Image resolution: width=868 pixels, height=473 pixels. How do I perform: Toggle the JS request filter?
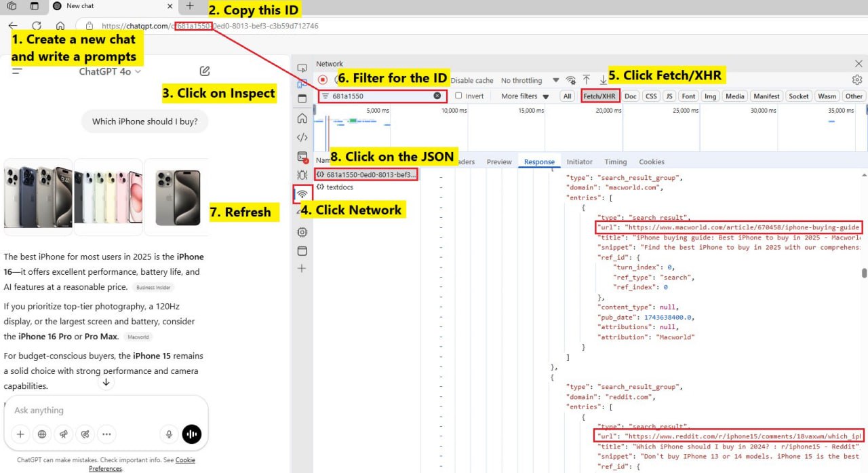pyautogui.click(x=669, y=96)
